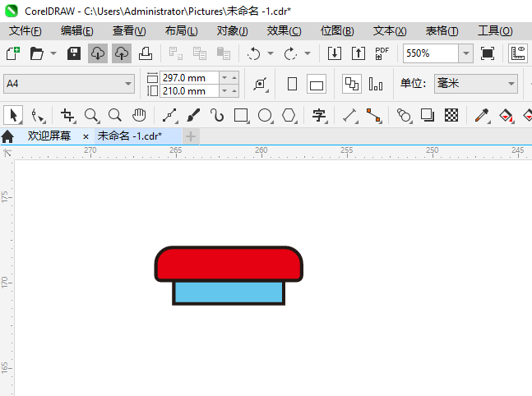Click the auto-fit page icon

pos(261,84)
